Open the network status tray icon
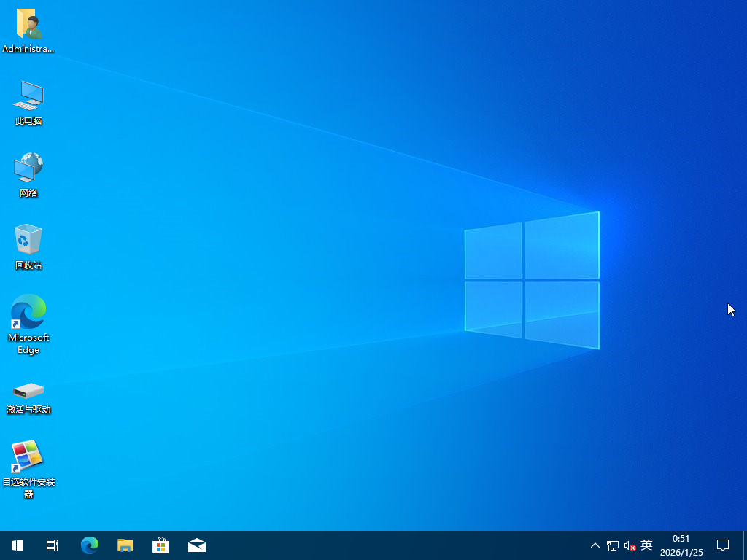The width and height of the screenshot is (747, 560). tap(611, 545)
